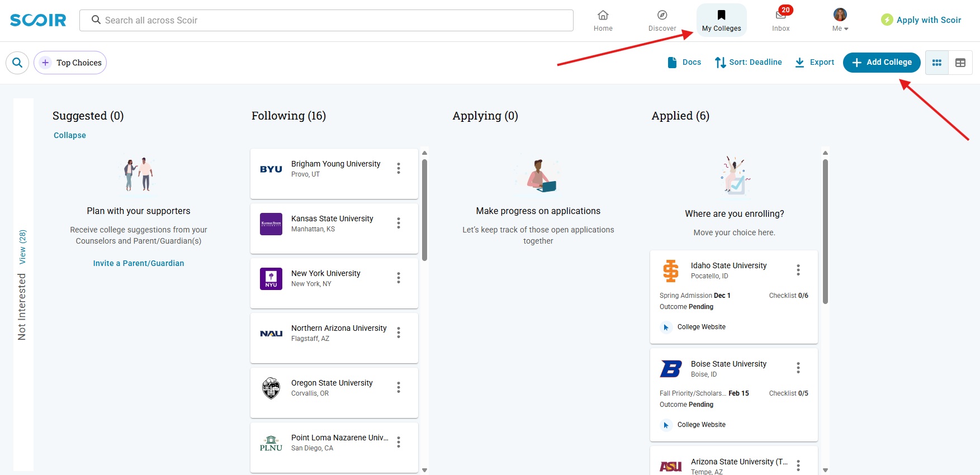Click Invite a Parent/Guardian link
Viewport: 980px width, 475px height.
[x=139, y=263]
